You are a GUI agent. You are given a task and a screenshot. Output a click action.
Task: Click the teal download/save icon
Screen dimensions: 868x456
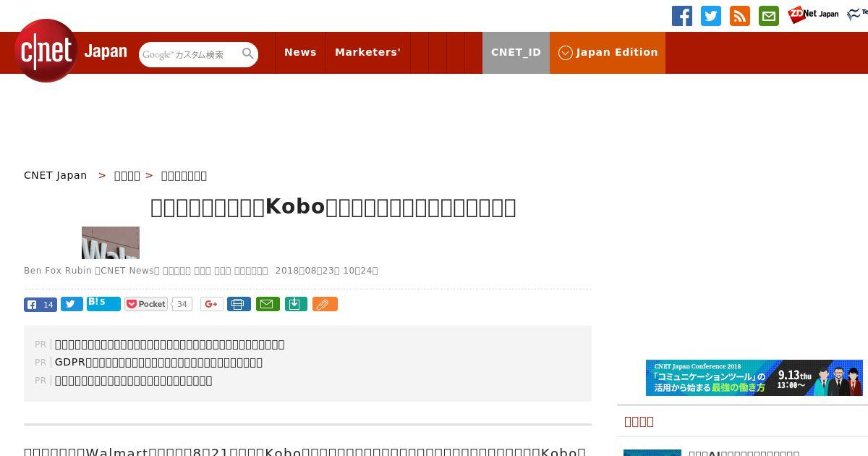(x=296, y=304)
